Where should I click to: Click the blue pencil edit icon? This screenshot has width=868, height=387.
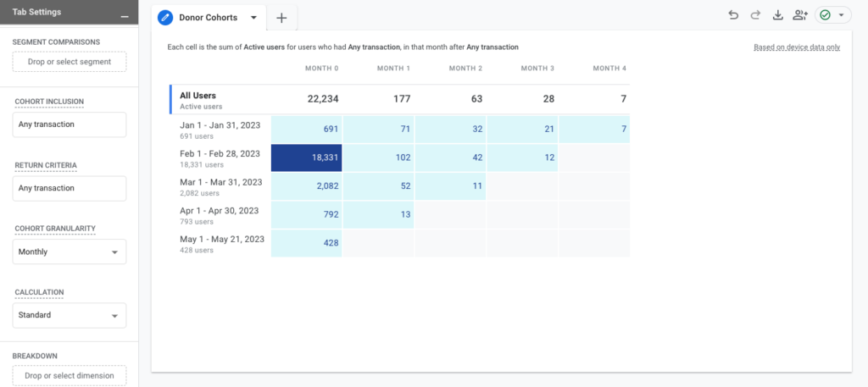(165, 17)
